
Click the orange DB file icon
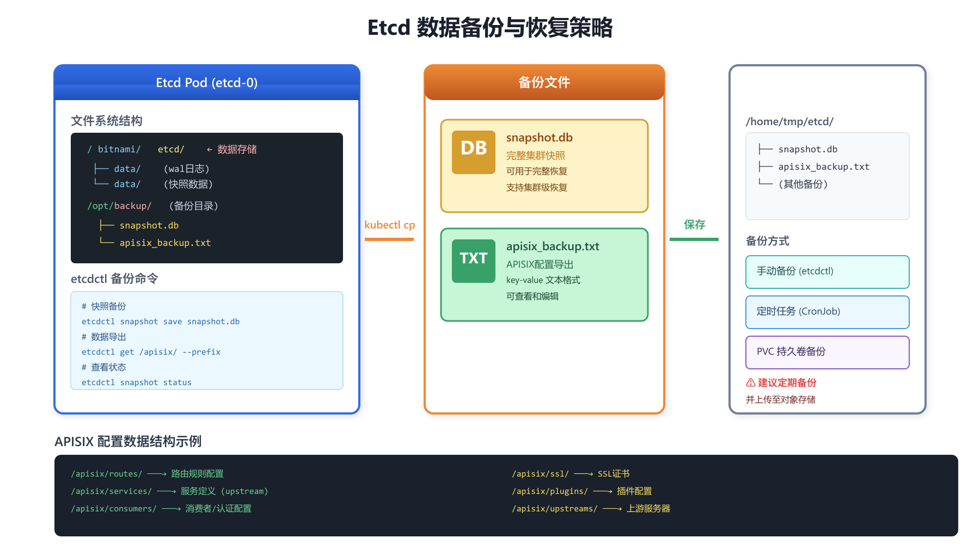click(473, 152)
